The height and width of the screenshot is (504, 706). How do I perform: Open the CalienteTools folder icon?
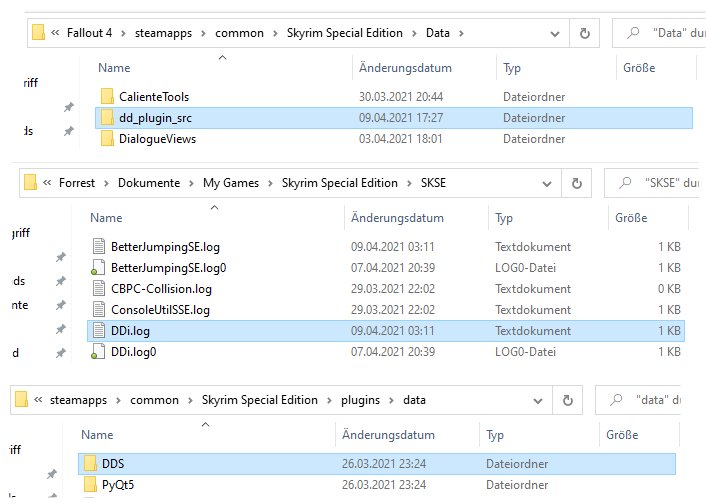coord(107,96)
